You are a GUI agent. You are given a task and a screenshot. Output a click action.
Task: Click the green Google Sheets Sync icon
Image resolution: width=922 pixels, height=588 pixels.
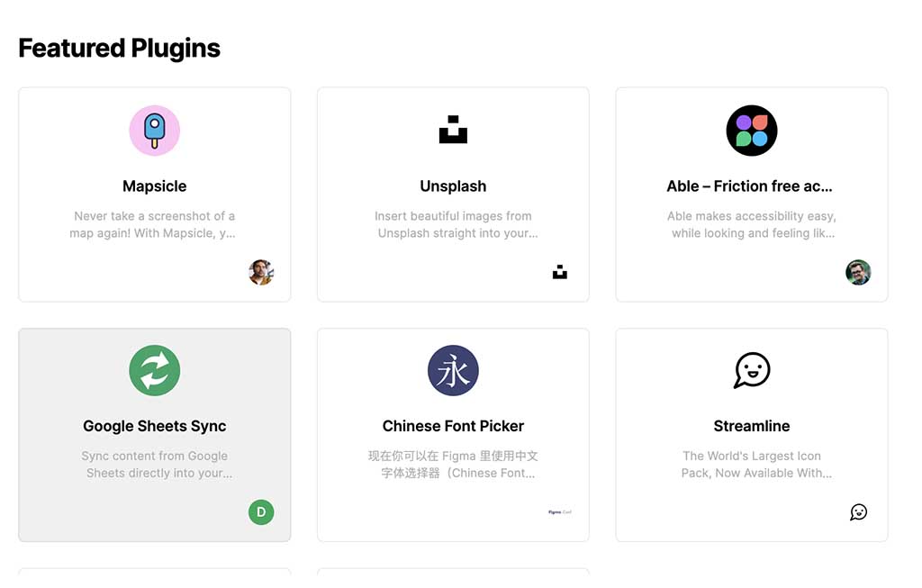click(155, 370)
